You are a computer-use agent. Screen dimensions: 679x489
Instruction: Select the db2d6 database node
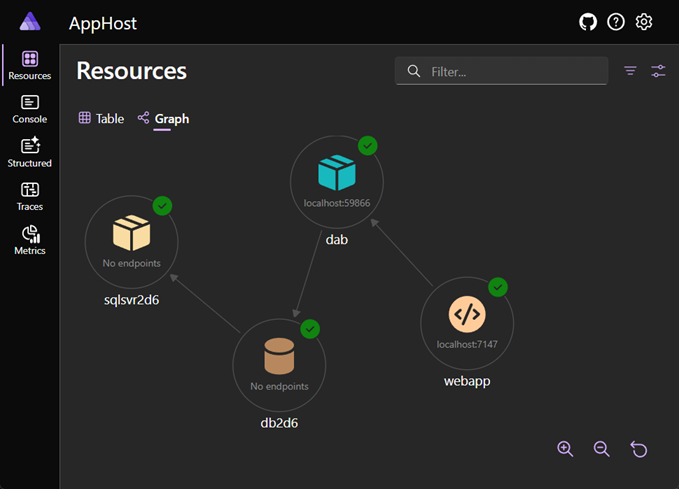coord(279,365)
